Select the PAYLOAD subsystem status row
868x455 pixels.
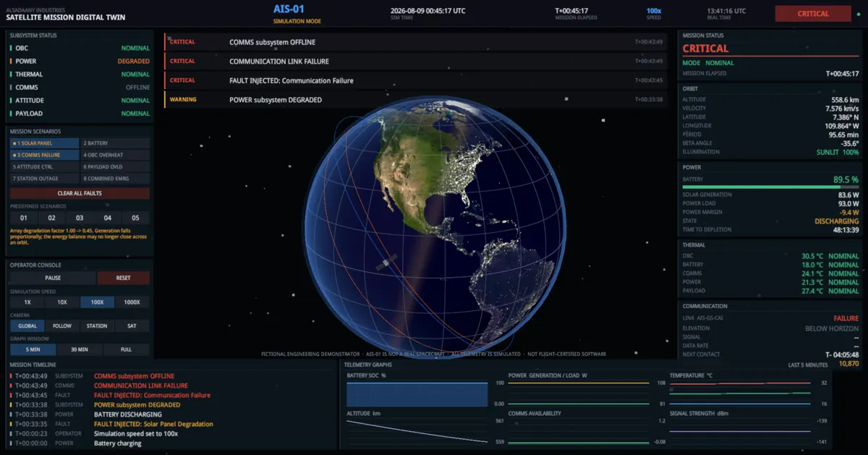(80, 114)
